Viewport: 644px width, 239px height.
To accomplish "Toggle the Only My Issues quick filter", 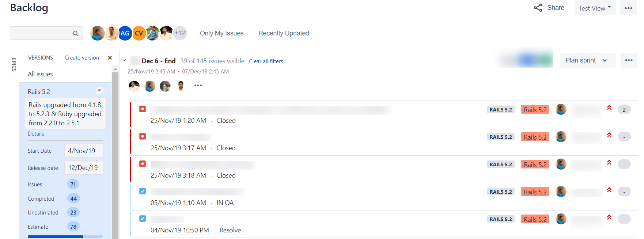I will click(221, 33).
